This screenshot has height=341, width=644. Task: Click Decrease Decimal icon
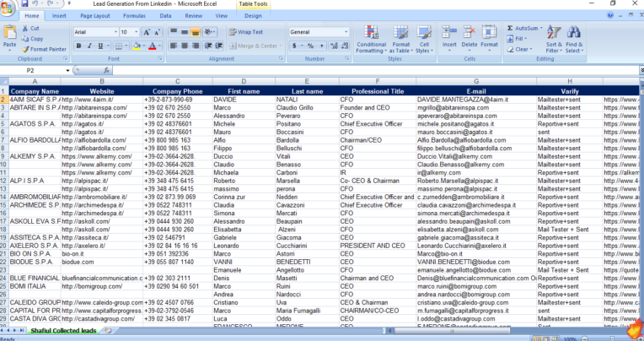coord(345,46)
